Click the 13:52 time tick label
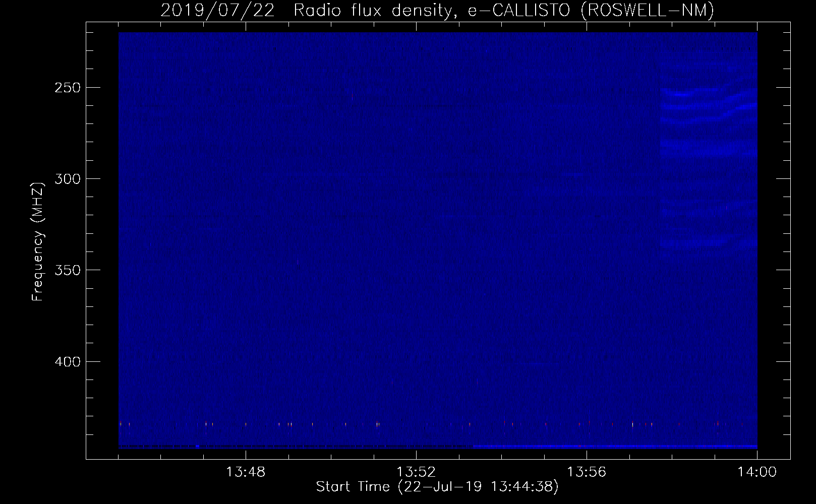 416,472
